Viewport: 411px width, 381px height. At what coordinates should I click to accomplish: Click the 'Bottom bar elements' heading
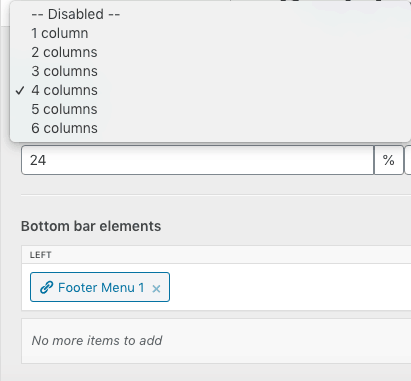tap(91, 226)
